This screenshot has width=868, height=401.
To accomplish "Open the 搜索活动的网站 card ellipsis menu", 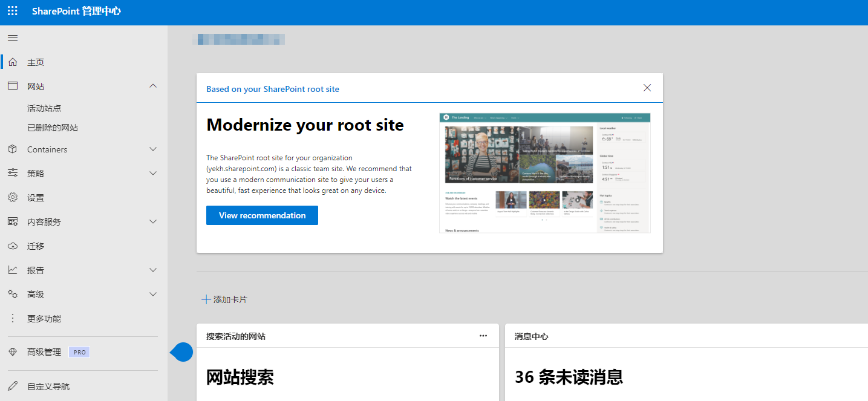I will (x=483, y=336).
